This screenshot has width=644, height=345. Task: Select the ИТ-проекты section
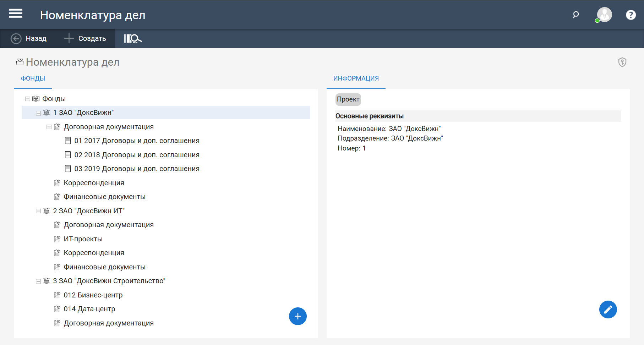click(83, 239)
